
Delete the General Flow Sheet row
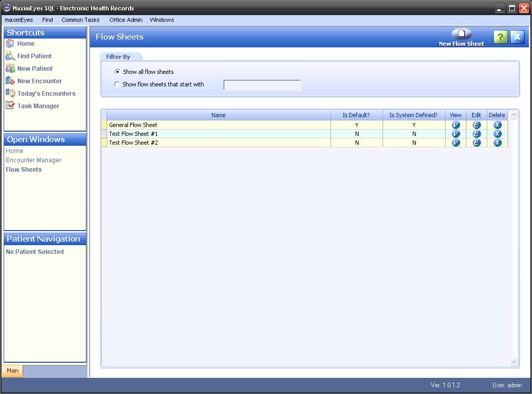[498, 125]
